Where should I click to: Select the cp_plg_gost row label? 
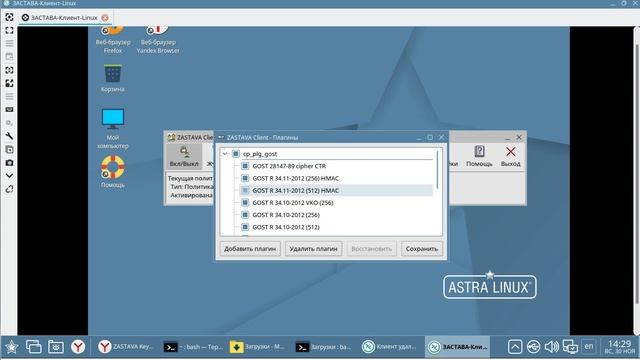coord(260,154)
